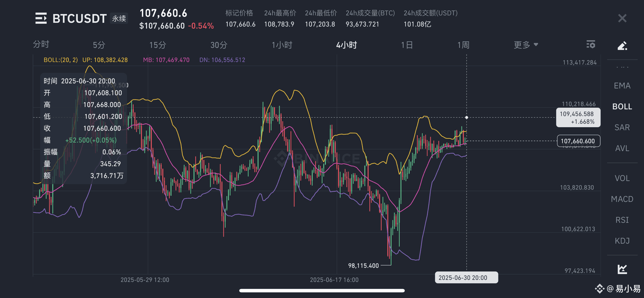
Task: Enable the KDJ indicator
Action: (x=622, y=241)
